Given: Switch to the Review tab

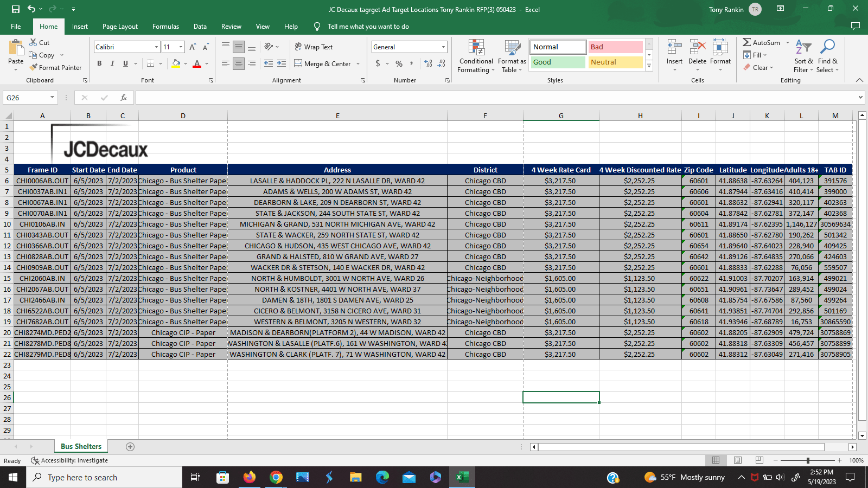Looking at the screenshot, I should coord(231,27).
